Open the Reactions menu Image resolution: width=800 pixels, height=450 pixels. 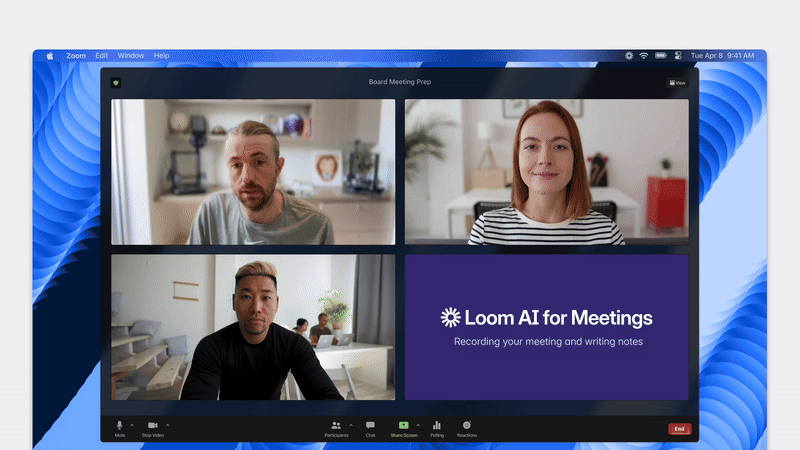[467, 426]
